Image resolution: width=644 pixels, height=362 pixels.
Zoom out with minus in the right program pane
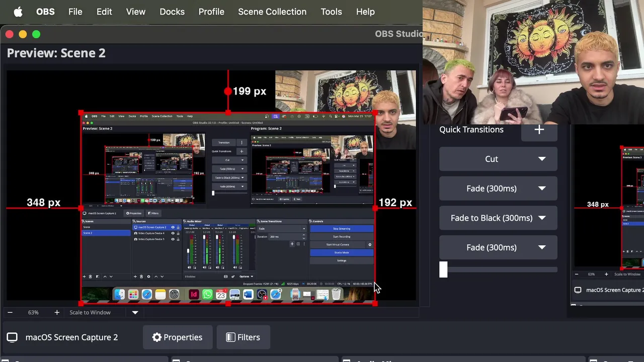click(577, 274)
